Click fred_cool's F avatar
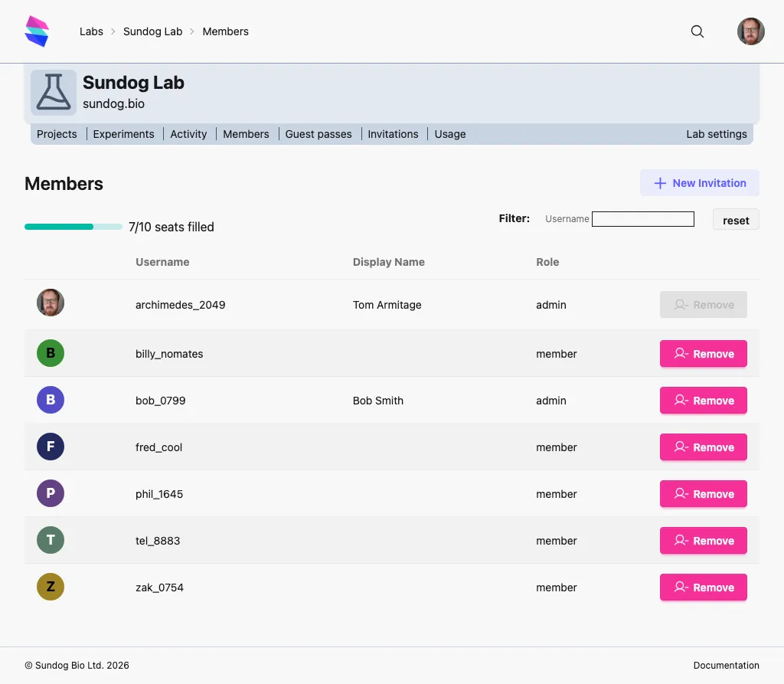The height and width of the screenshot is (684, 784). pyautogui.click(x=51, y=447)
